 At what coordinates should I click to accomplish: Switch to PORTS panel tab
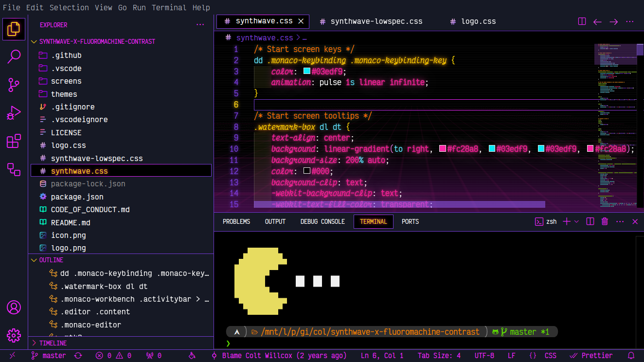pos(410,221)
